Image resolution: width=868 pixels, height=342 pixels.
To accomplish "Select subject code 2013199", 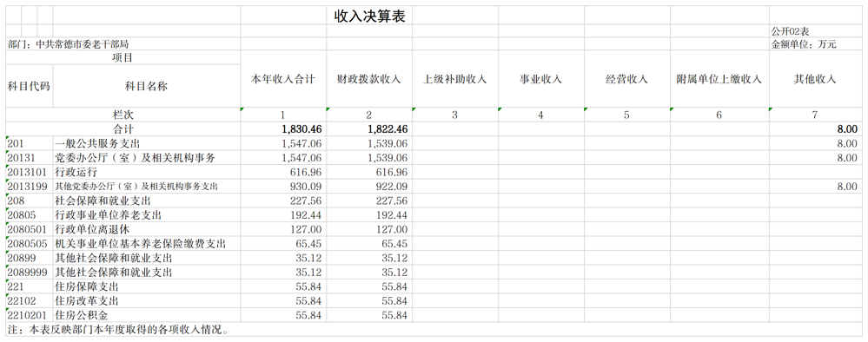I will pos(30,187).
